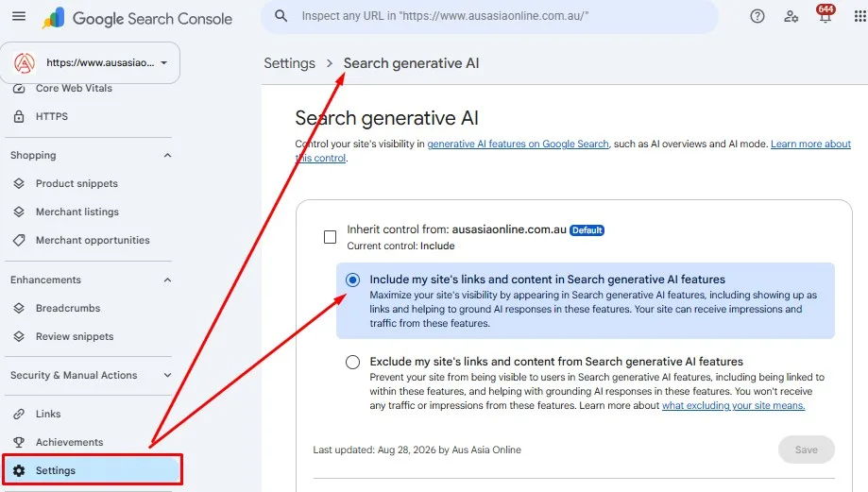
Task: Tick the Inherit control from checkbox
Action: [x=330, y=237]
